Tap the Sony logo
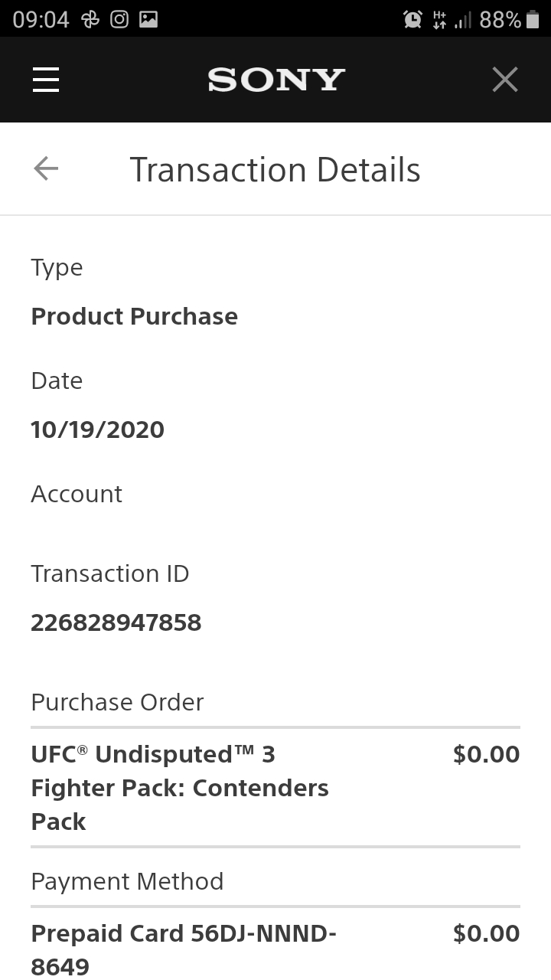The image size is (551, 980). coord(276,80)
